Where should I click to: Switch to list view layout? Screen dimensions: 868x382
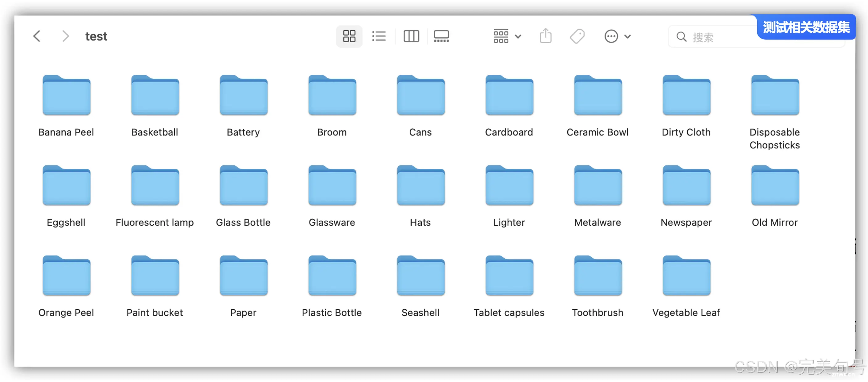tap(379, 36)
